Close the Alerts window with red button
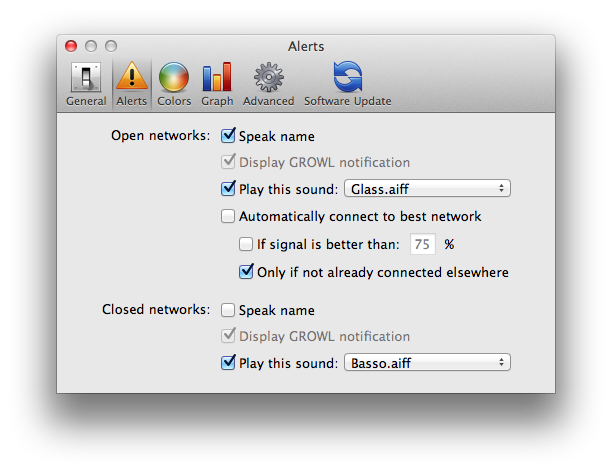 (71, 46)
